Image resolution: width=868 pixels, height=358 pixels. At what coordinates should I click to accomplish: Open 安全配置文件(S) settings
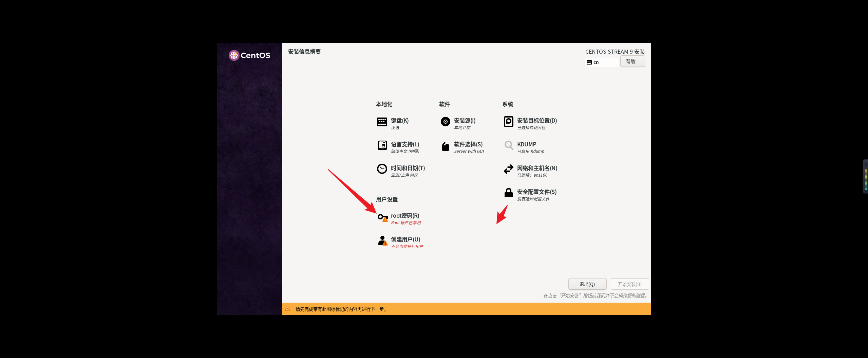[536, 192]
